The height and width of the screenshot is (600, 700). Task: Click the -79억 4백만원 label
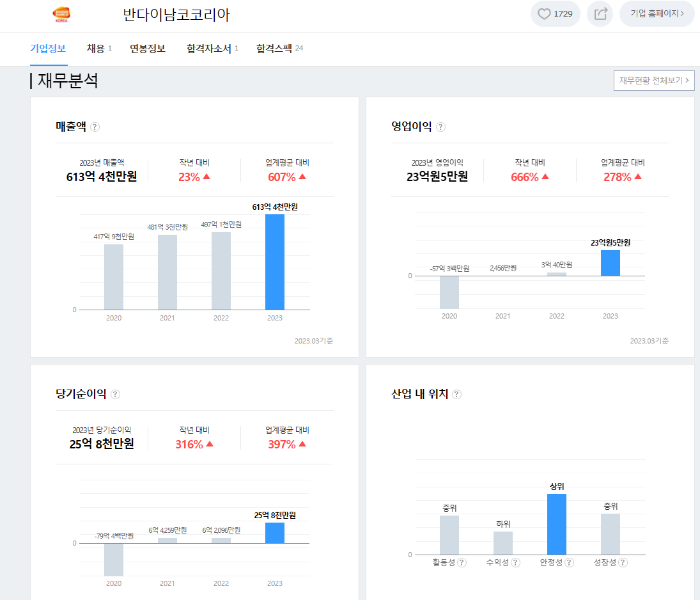pyautogui.click(x=114, y=535)
